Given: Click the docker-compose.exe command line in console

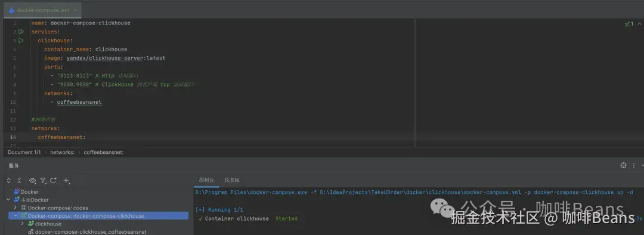Looking at the screenshot, I should (414, 192).
